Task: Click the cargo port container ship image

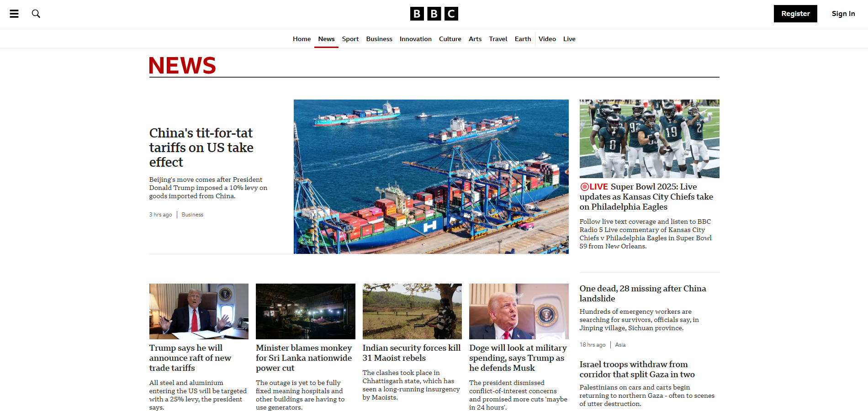Action: pos(431,177)
